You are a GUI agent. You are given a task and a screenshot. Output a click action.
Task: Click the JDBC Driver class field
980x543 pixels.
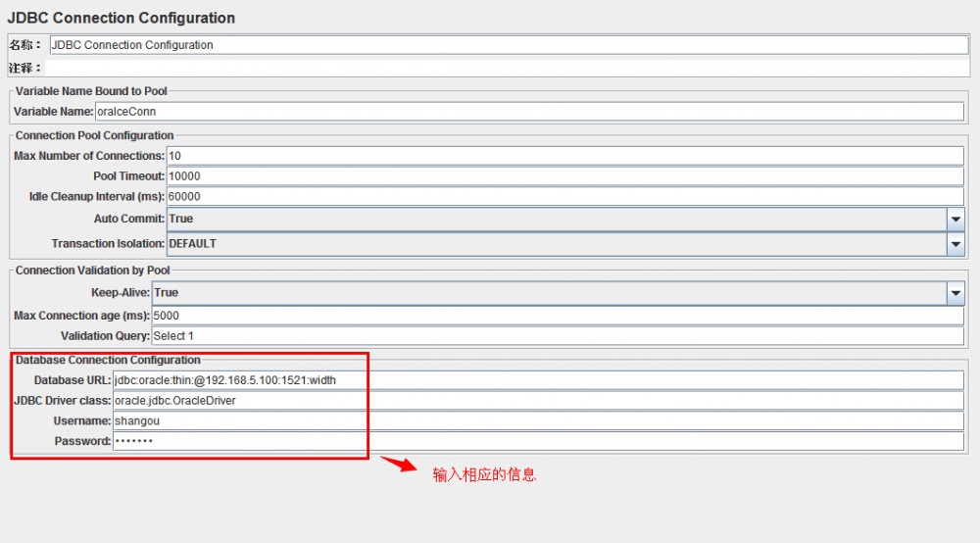coord(538,401)
